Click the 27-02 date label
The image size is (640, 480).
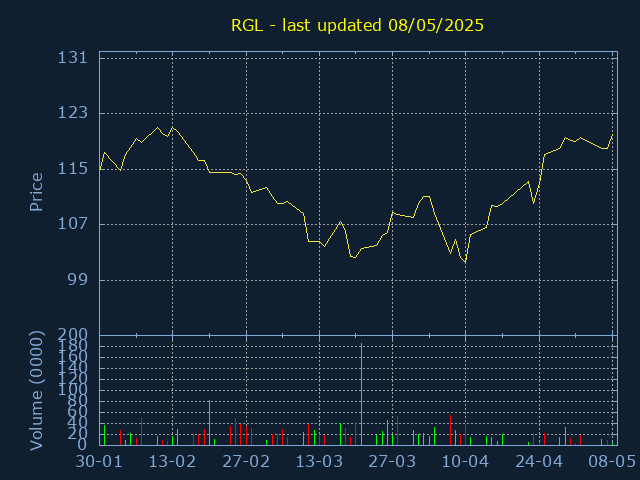tap(246, 462)
